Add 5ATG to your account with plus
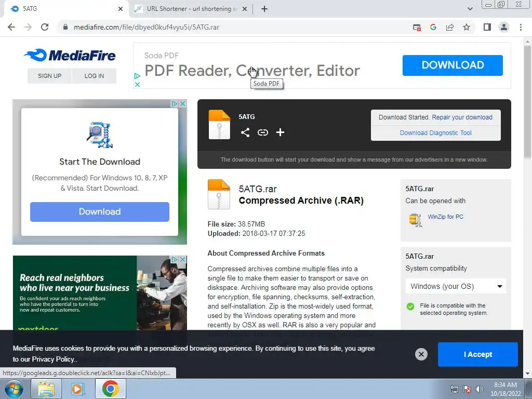Screen dimensions: 532x399 click(x=280, y=132)
